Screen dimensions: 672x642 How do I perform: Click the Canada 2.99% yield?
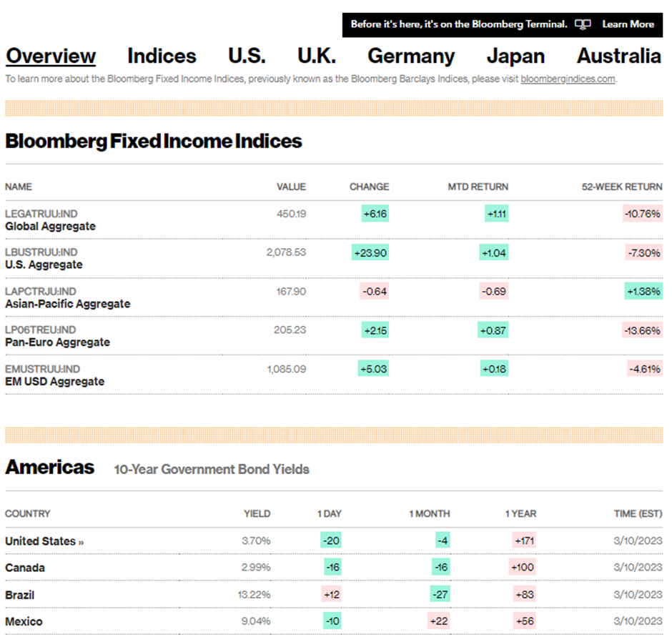[256, 568]
